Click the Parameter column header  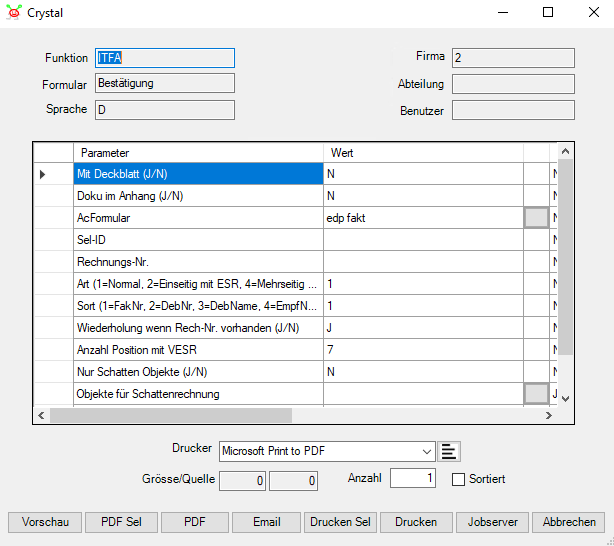(x=198, y=153)
